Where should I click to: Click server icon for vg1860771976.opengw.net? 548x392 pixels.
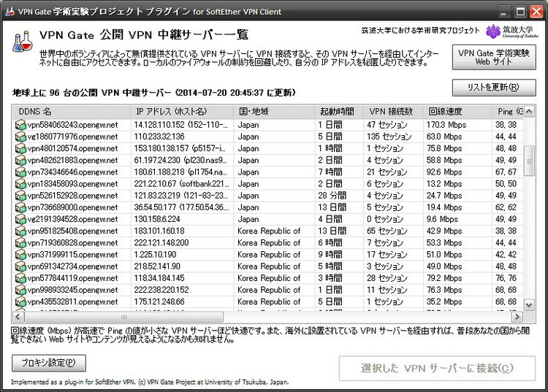point(20,137)
